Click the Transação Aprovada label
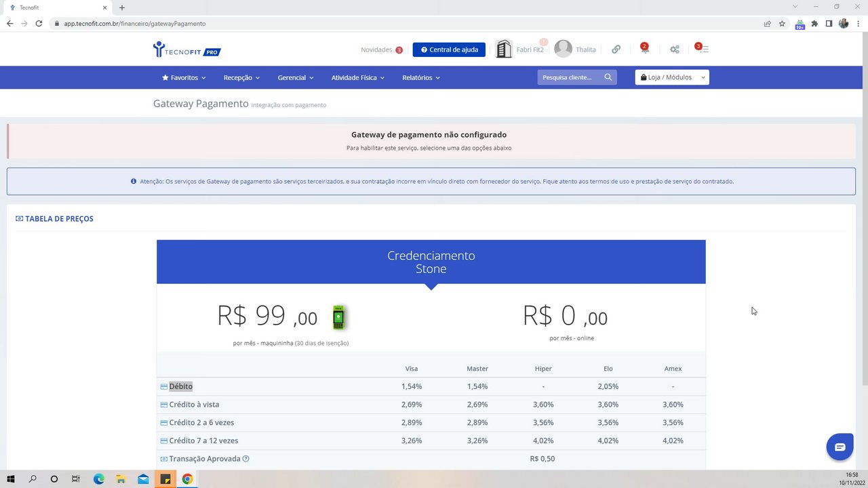This screenshot has width=868, height=488. point(205,459)
